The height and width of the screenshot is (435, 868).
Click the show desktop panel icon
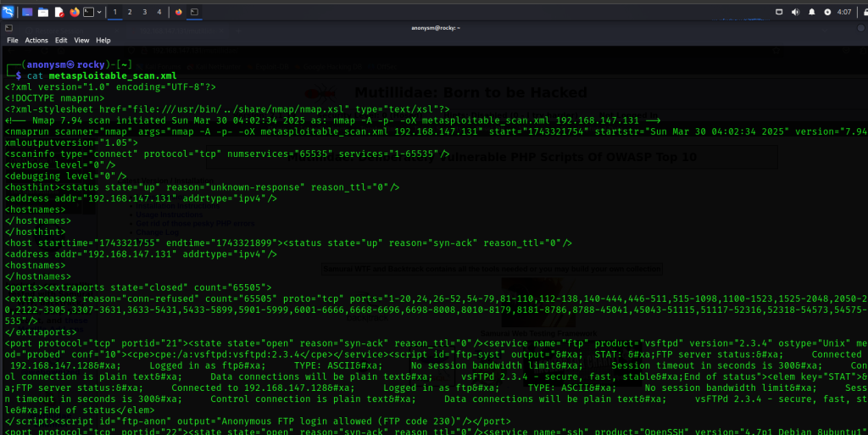26,12
